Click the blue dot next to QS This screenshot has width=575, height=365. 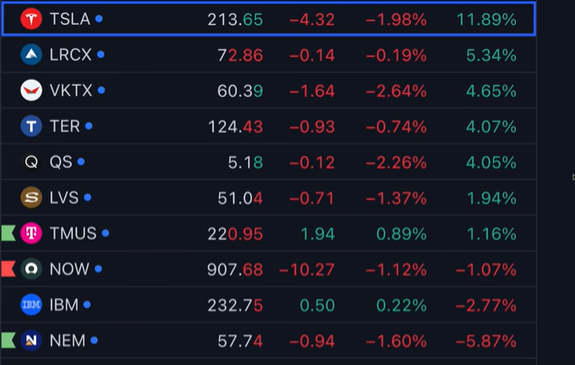click(81, 162)
